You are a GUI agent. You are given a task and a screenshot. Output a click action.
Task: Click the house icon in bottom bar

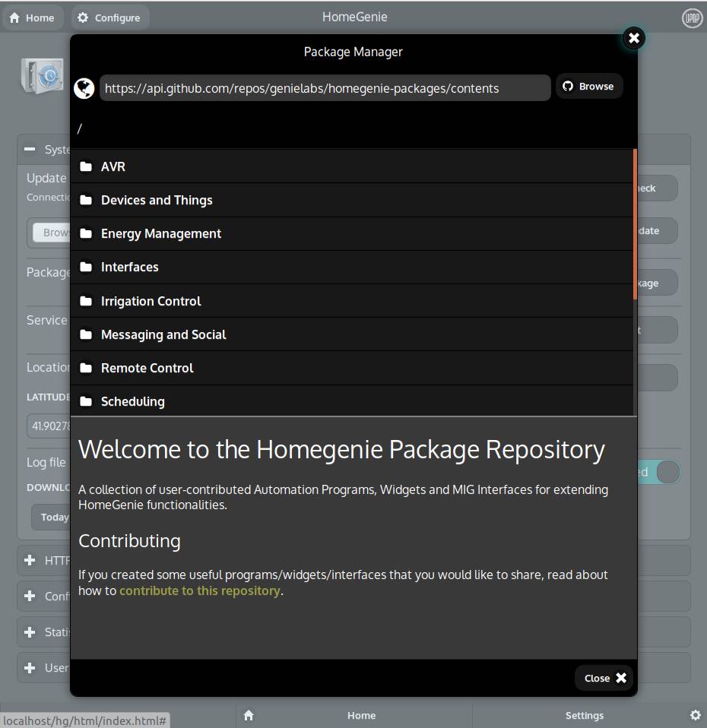click(x=249, y=715)
